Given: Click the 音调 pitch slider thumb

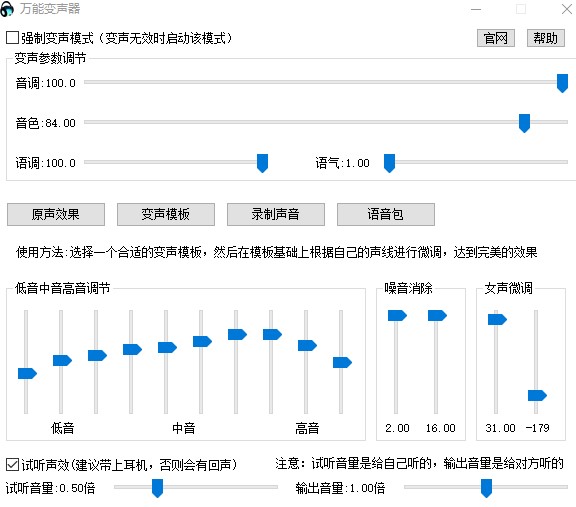Looking at the screenshot, I should click(x=562, y=83).
